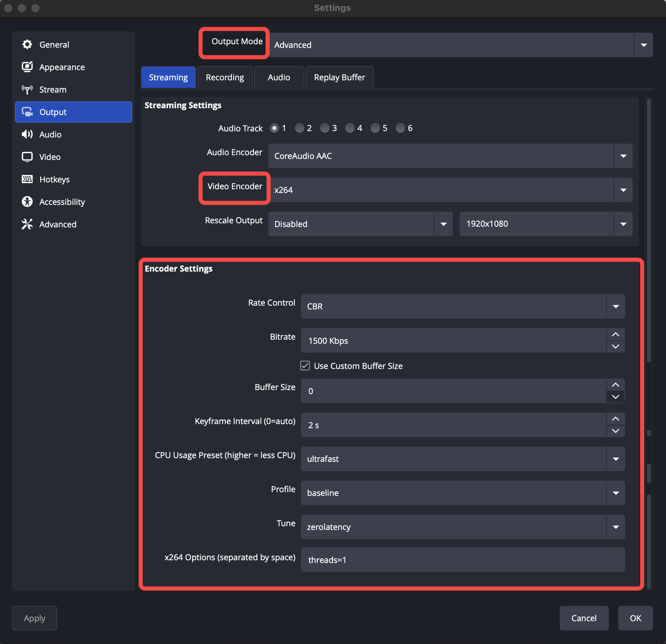Open the Replay Buffer tab

[x=339, y=78]
